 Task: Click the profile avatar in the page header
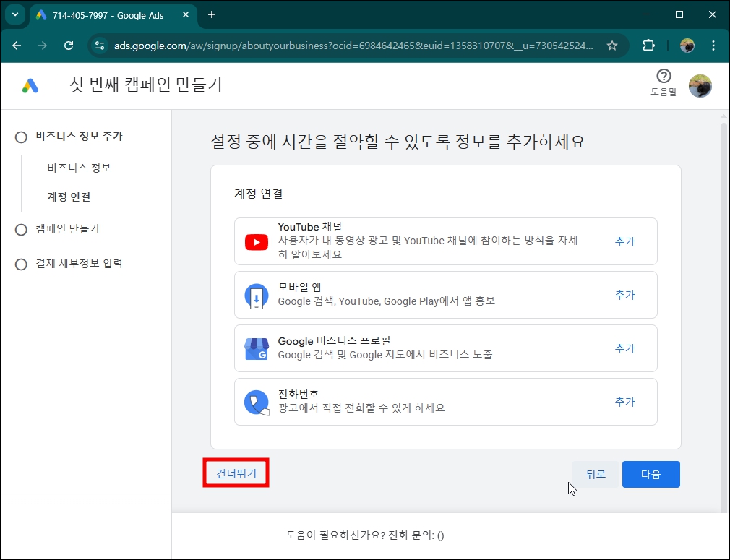pos(700,85)
